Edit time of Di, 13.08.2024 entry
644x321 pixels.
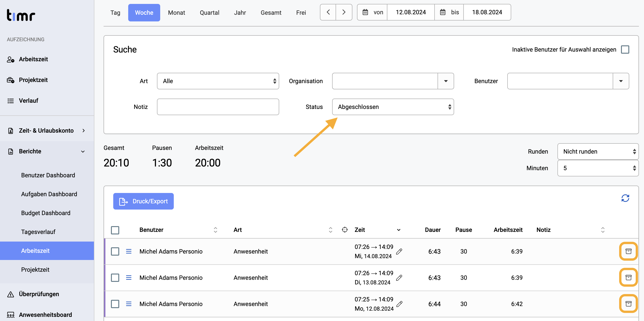point(399,277)
